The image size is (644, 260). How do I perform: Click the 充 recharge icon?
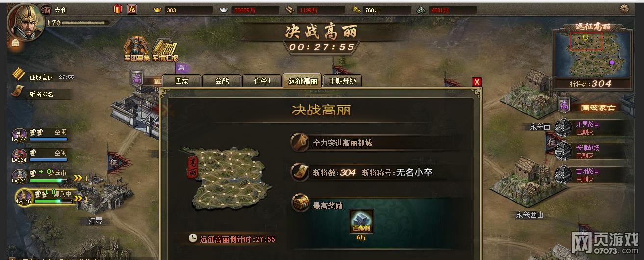coord(132,9)
